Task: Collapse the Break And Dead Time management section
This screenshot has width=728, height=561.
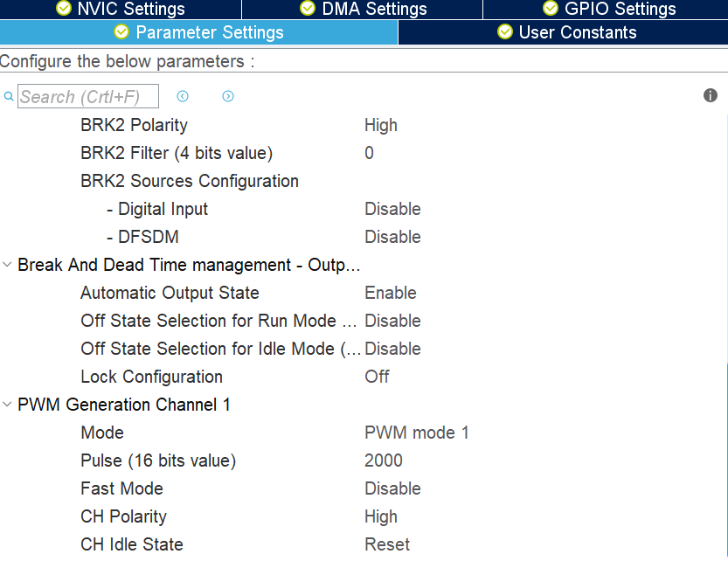Action: pyautogui.click(x=7, y=264)
